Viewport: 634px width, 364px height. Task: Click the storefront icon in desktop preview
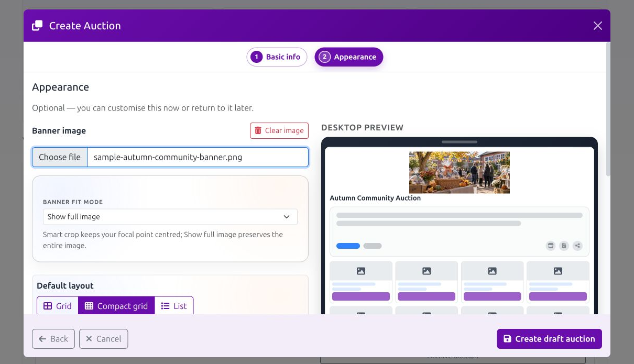pyautogui.click(x=551, y=246)
